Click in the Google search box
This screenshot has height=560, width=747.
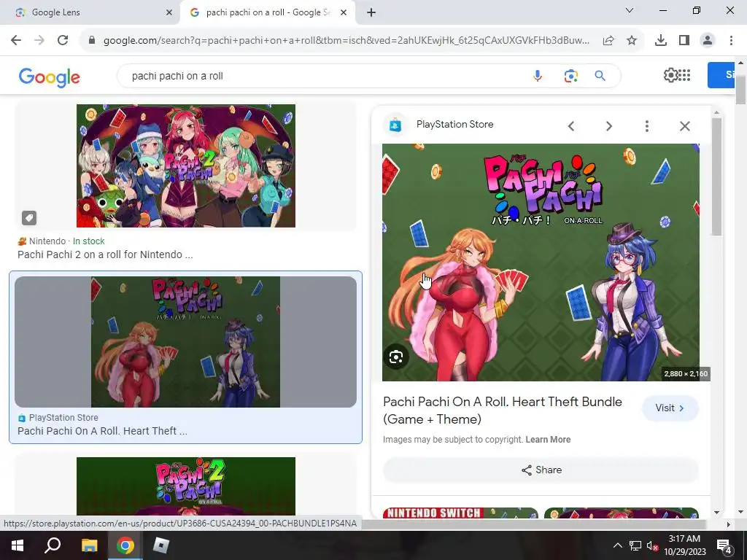(x=324, y=76)
